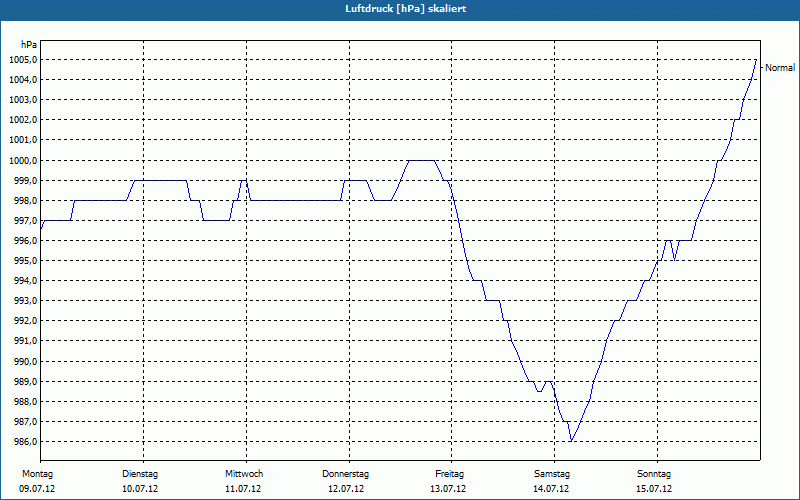
Task: Select the 997,0 axis value
Action: (x=26, y=220)
